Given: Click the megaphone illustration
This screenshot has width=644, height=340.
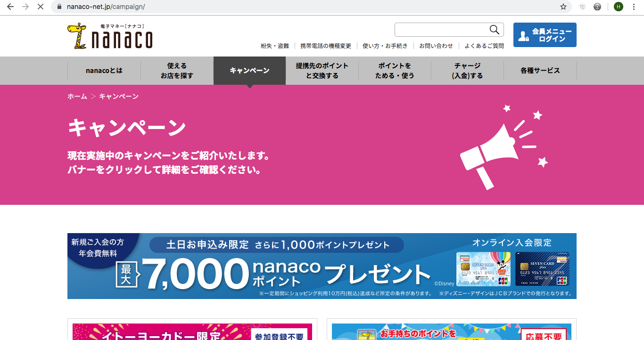Looking at the screenshot, I should point(504,147).
